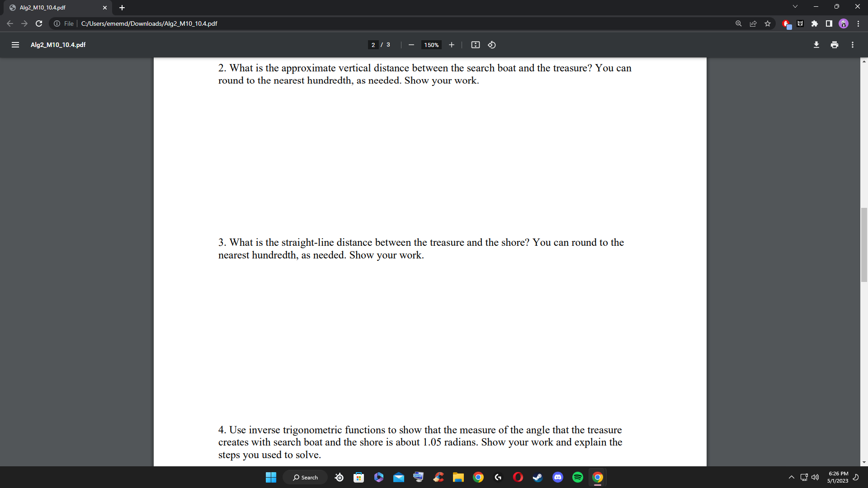Image resolution: width=868 pixels, height=488 pixels.
Task: Print the PDF document
Action: 834,45
